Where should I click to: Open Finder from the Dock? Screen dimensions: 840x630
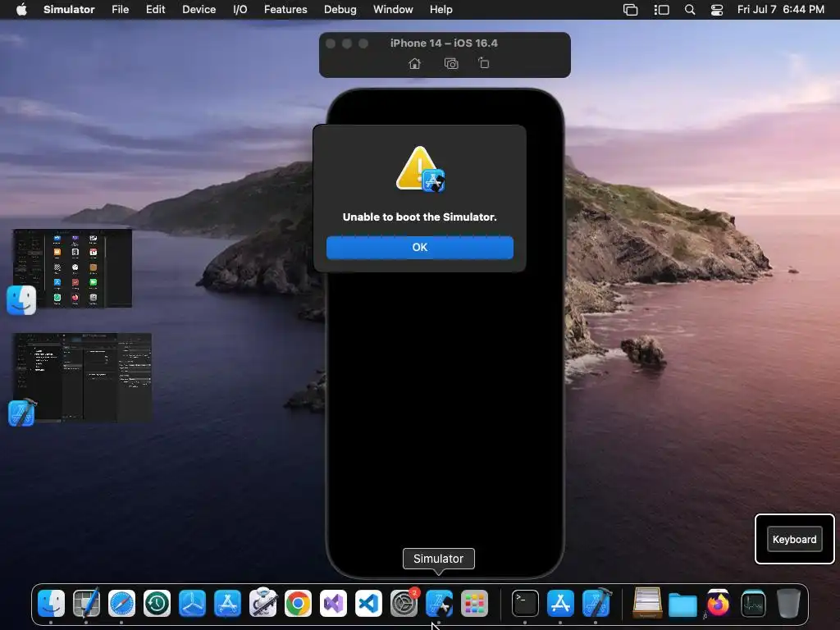coord(52,603)
